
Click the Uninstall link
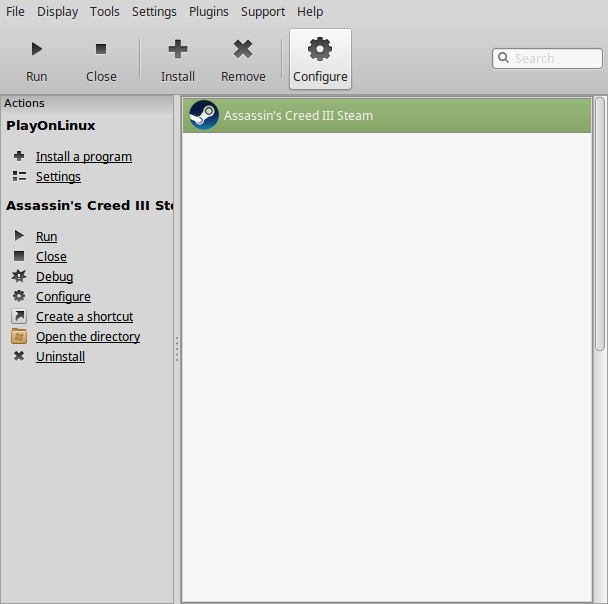(x=60, y=357)
